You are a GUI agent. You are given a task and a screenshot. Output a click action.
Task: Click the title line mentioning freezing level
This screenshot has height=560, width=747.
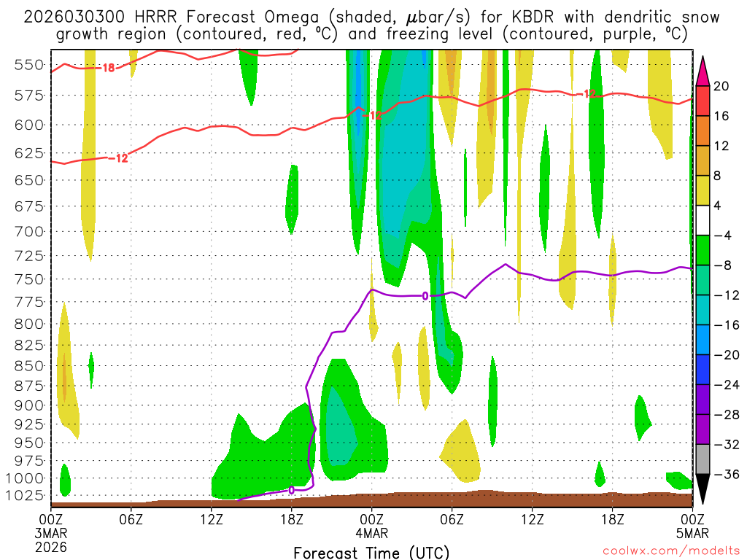click(x=371, y=34)
